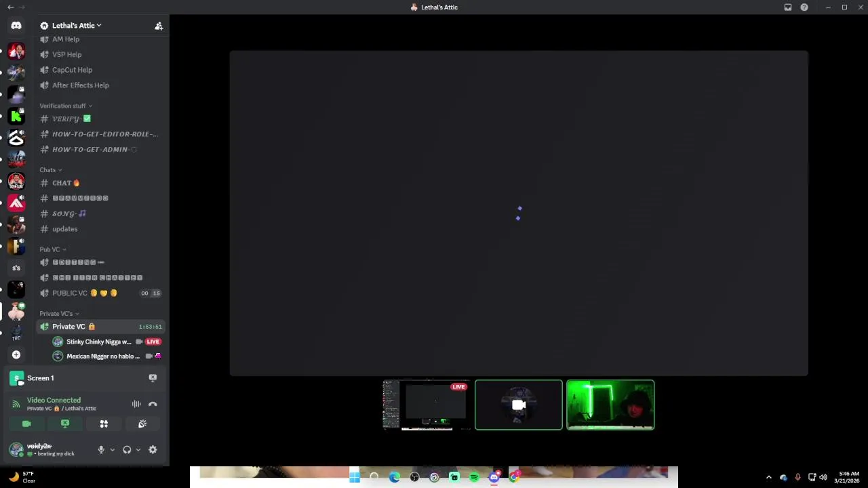
Task: Toggle the camera on or off
Action: tap(26, 424)
